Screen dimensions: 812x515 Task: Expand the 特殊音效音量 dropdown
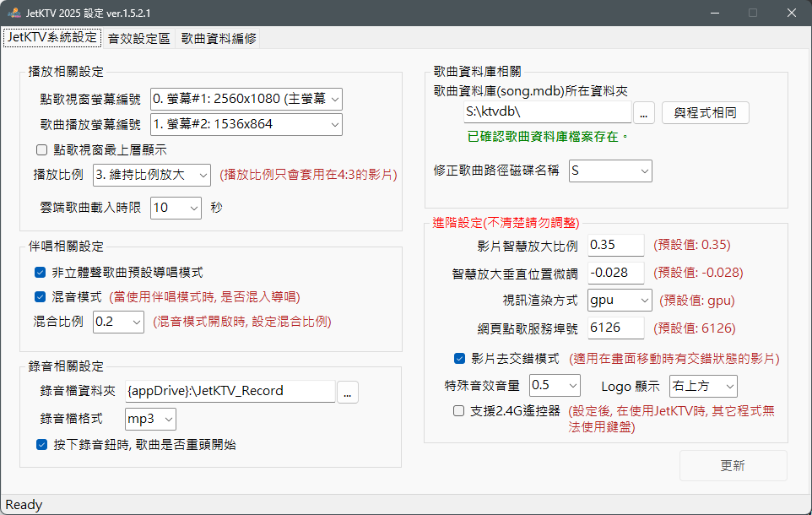pos(555,386)
